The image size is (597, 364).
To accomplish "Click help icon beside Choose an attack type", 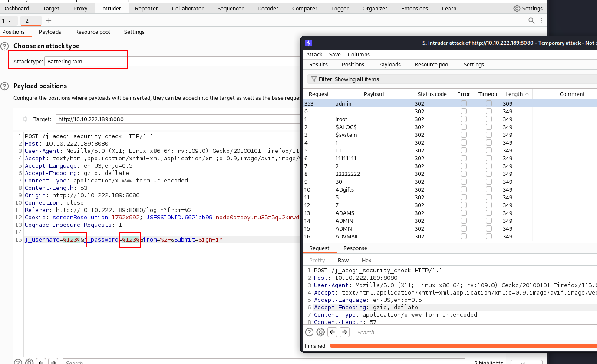I will point(5,46).
